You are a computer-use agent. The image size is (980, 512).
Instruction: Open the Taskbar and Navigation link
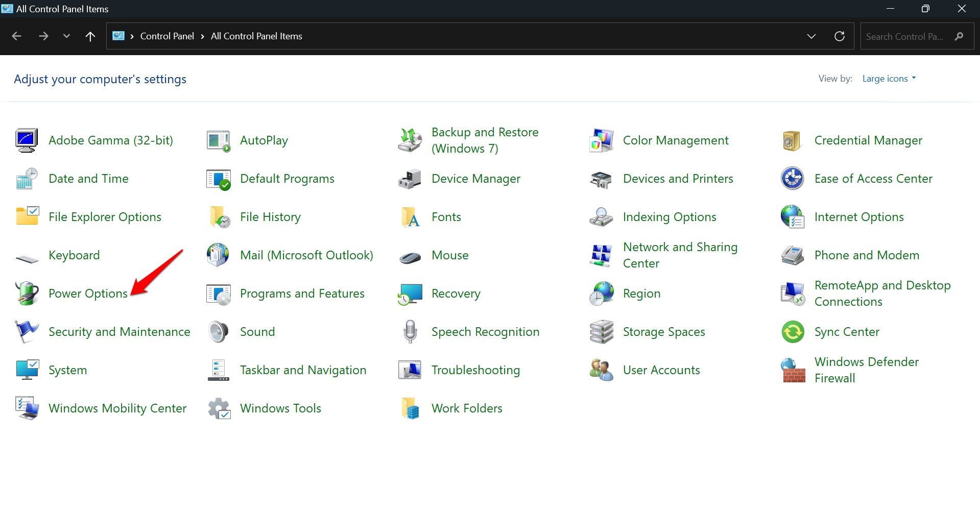point(303,370)
